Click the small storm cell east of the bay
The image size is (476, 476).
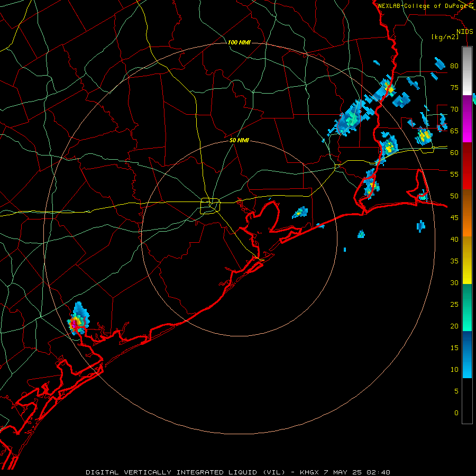click(300, 213)
